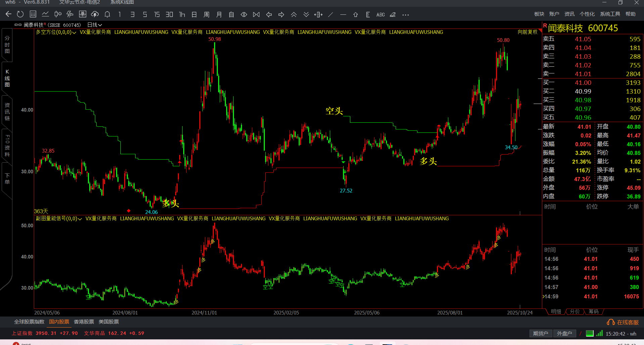
Task: Click the left outline arrow icon
Action: (269, 14)
